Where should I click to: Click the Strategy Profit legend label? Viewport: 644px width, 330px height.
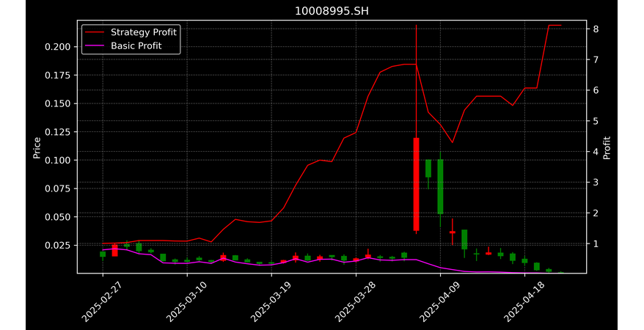click(143, 32)
